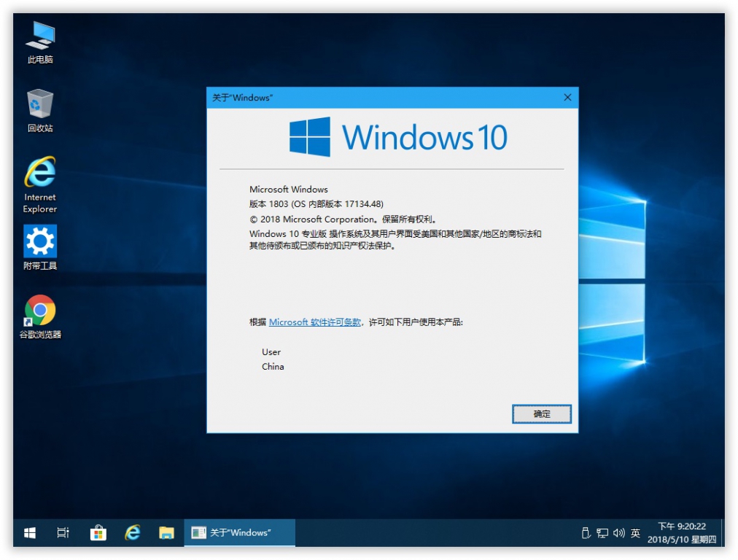This screenshot has width=738, height=560.
Task: Click the © 2018 Microsoft Corporation line
Action: coord(344,219)
